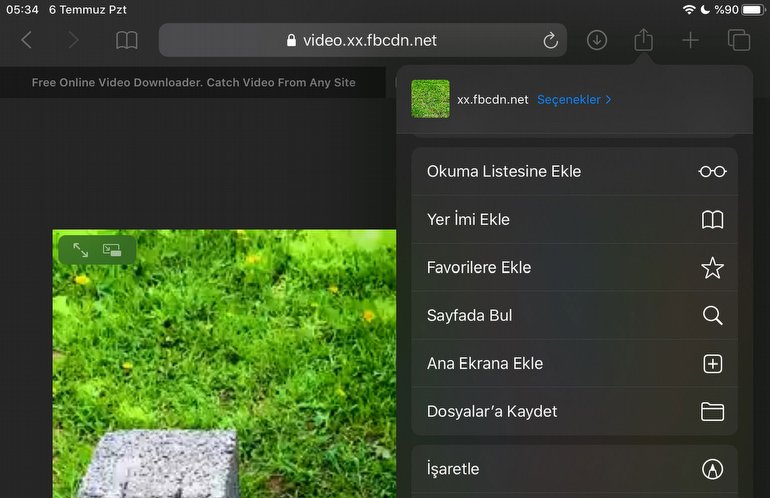Screen dimensions: 770x498
Task: Open the Safari downloads list
Action: [x=597, y=40]
